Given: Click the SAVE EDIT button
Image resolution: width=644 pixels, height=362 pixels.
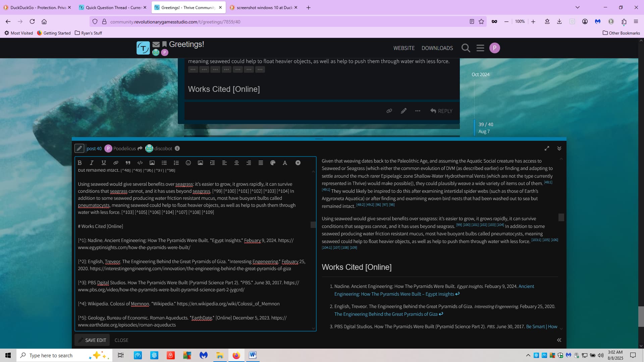Looking at the screenshot, I should click(x=92, y=340).
